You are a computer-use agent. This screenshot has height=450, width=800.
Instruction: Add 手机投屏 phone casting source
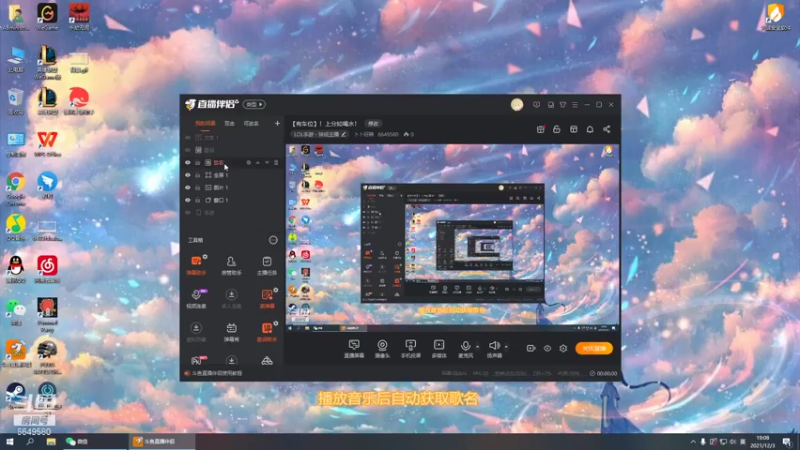tap(410, 348)
